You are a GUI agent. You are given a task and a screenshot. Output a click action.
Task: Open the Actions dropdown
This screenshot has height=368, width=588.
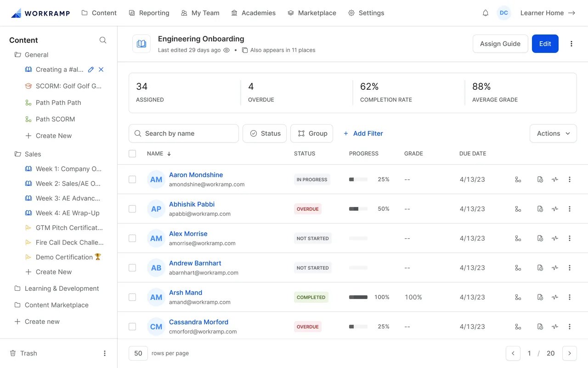tap(553, 133)
